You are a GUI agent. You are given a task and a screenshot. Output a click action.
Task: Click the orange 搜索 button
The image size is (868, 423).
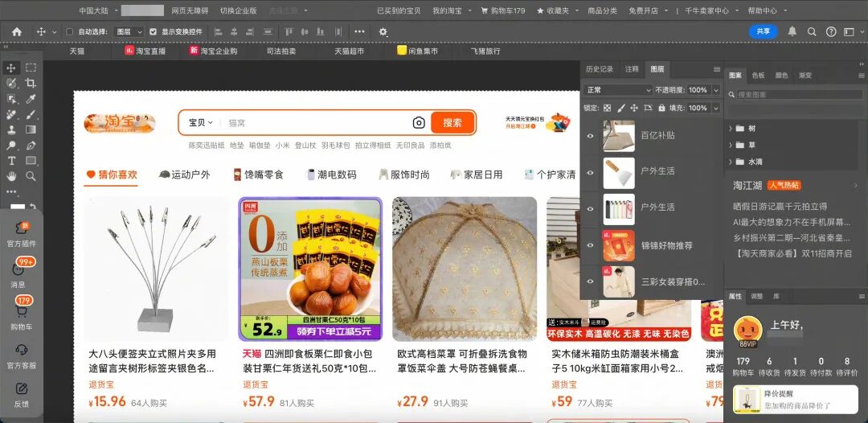click(452, 123)
